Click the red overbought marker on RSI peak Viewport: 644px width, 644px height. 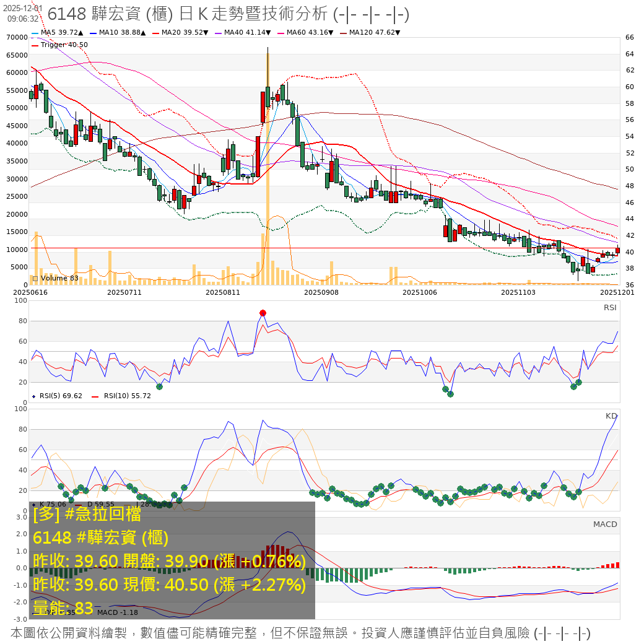click(x=263, y=313)
